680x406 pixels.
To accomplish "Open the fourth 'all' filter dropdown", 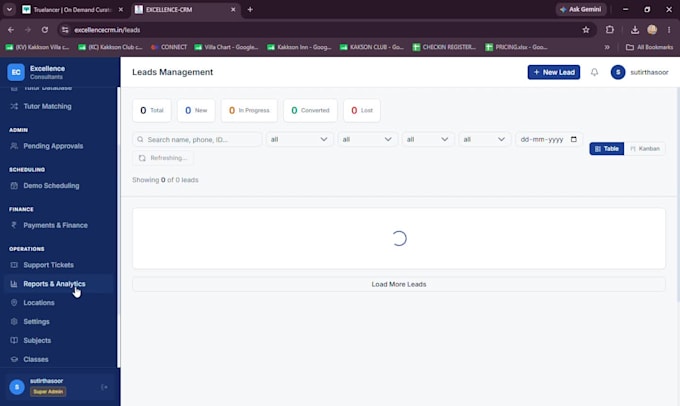I will pos(484,139).
